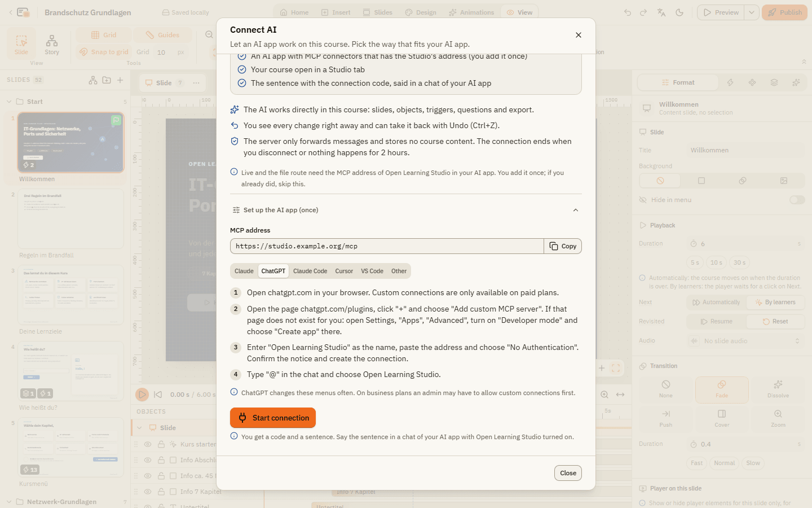Click the Start connection button
The width and height of the screenshot is (812, 508).
point(273,418)
